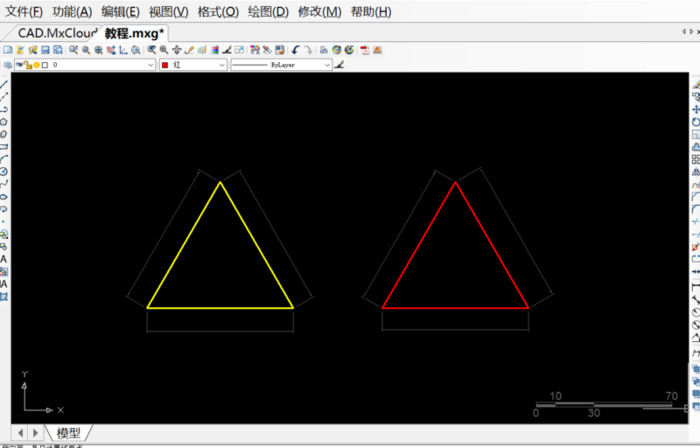Select the Text tool marked A
700x448 pixels.
click(x=5, y=258)
